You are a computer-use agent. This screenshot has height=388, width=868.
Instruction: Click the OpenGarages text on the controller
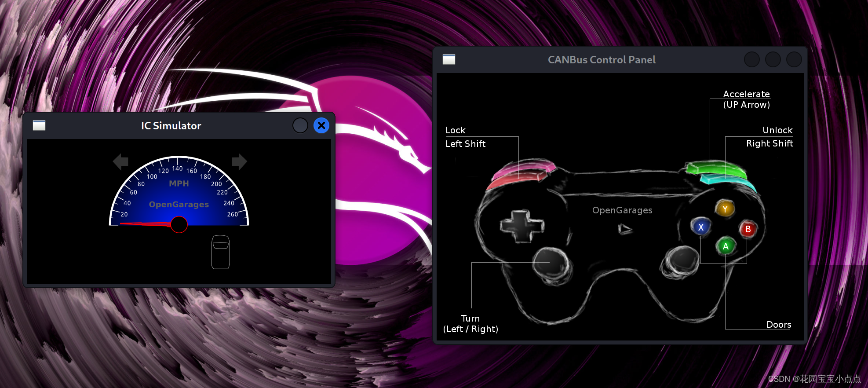pyautogui.click(x=622, y=210)
